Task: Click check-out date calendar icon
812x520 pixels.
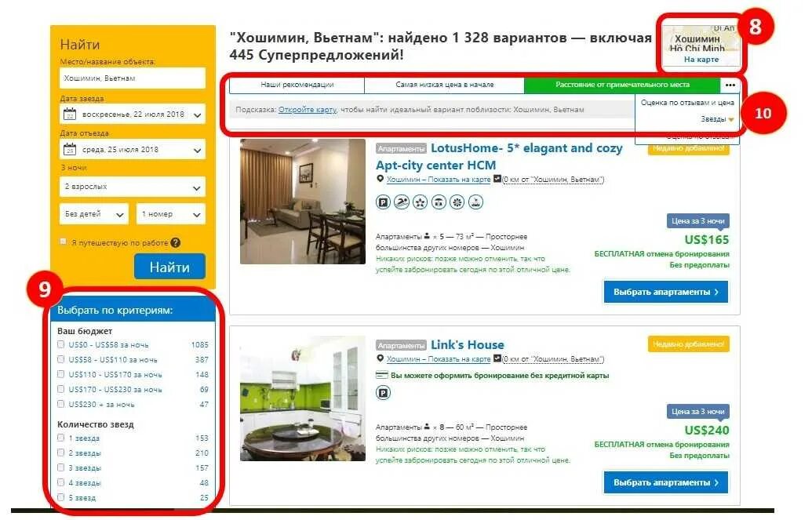Action: coord(69,150)
